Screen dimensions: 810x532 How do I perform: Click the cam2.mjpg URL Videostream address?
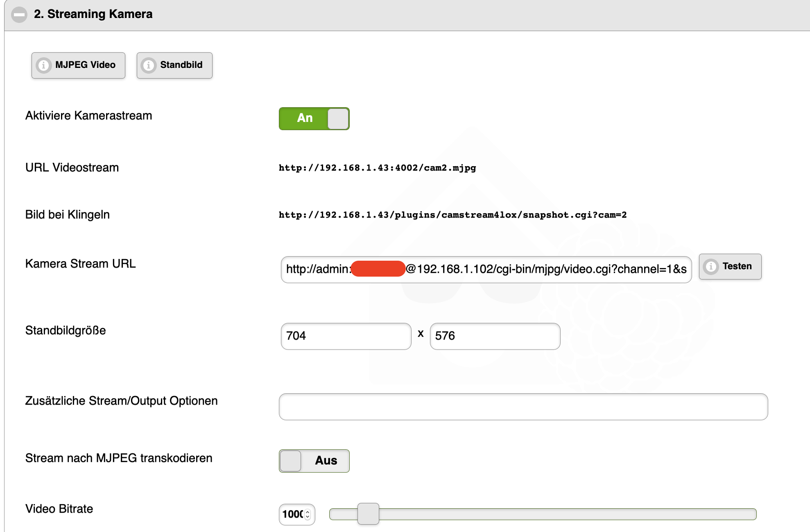point(377,168)
